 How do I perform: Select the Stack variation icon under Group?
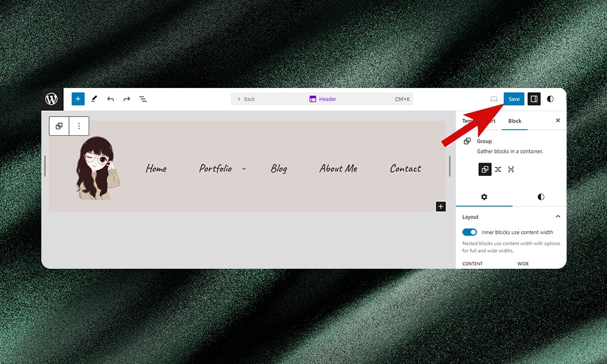512,169
